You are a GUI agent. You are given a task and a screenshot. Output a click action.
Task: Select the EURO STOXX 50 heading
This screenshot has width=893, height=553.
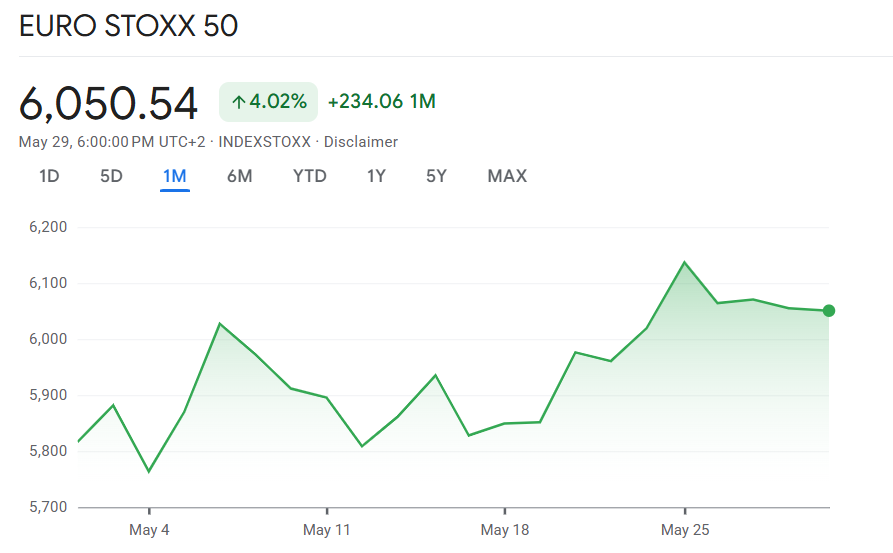(x=128, y=26)
